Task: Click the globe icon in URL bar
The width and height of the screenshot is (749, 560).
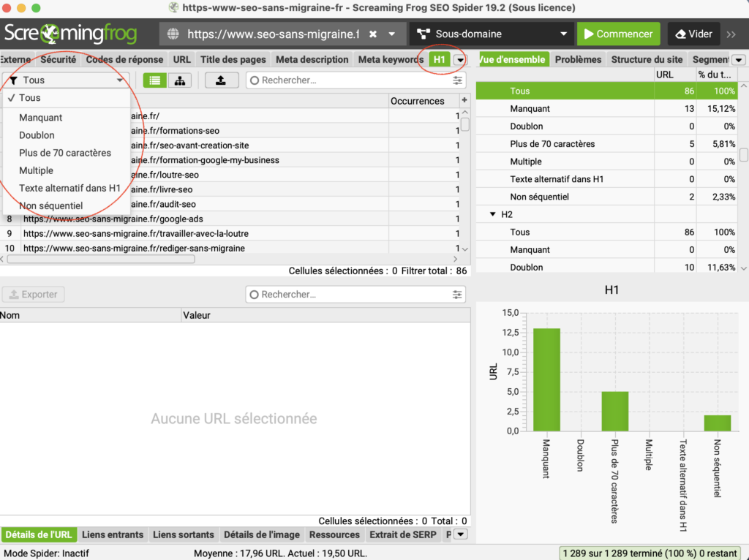Action: click(173, 34)
